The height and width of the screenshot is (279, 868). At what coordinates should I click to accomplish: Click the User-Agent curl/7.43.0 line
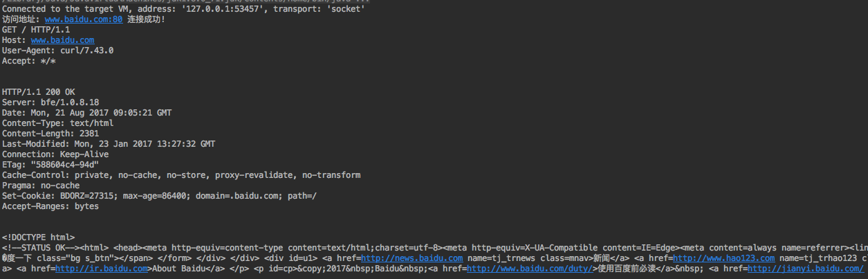57,51
